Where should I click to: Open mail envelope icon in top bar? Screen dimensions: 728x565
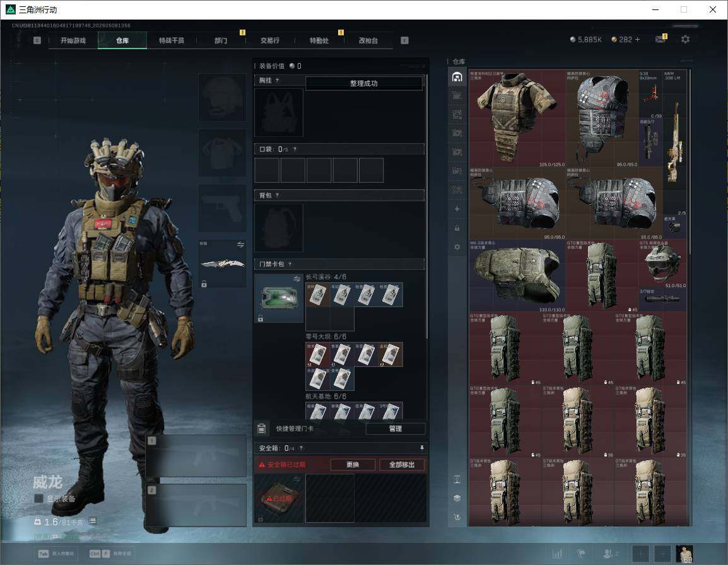pyautogui.click(x=660, y=40)
